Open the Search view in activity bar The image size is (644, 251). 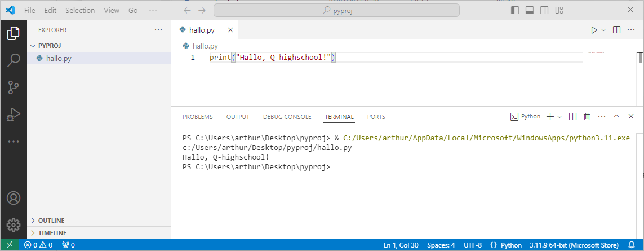14,60
